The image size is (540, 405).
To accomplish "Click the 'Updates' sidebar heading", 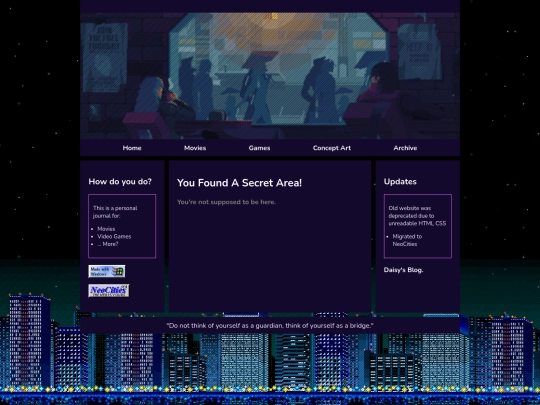I will [x=400, y=182].
